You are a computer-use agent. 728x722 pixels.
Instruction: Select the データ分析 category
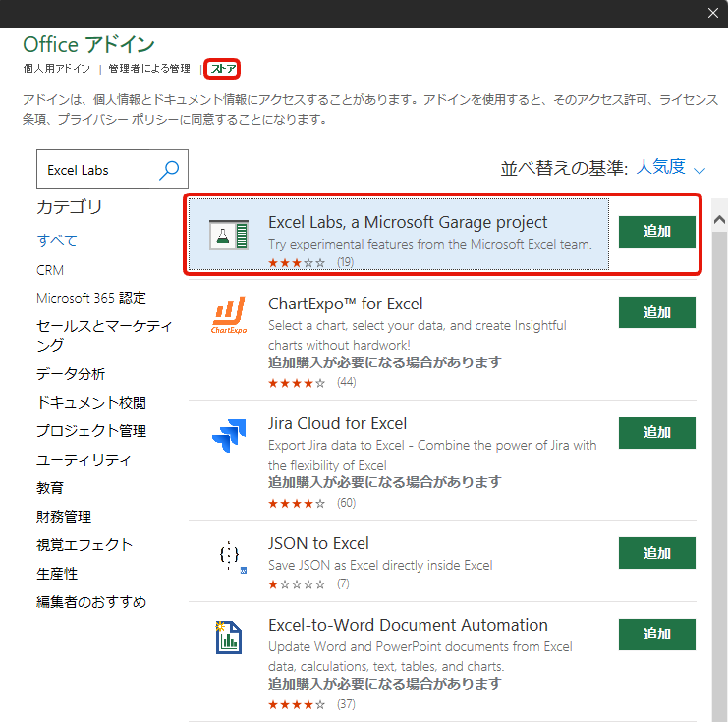tap(71, 373)
